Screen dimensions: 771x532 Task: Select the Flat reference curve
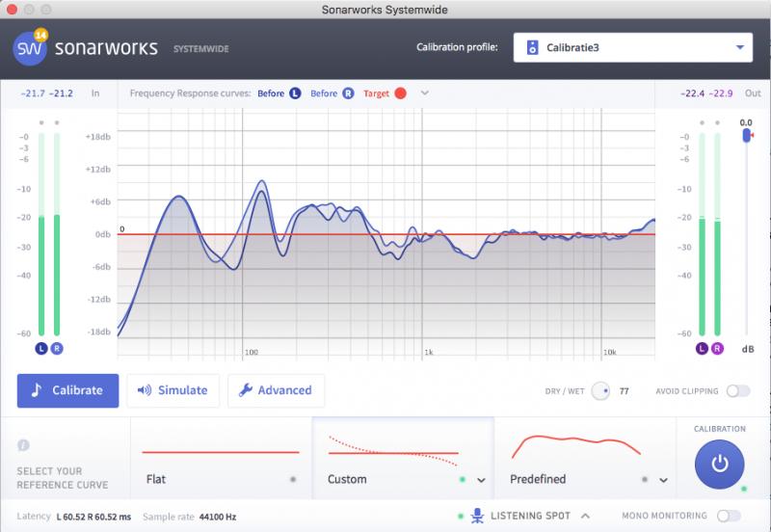pos(222,459)
